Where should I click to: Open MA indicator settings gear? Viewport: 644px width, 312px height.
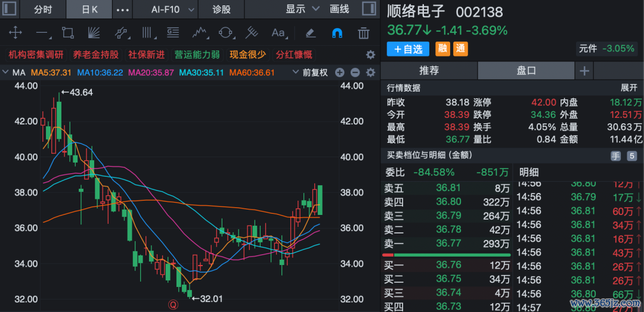click(x=370, y=73)
